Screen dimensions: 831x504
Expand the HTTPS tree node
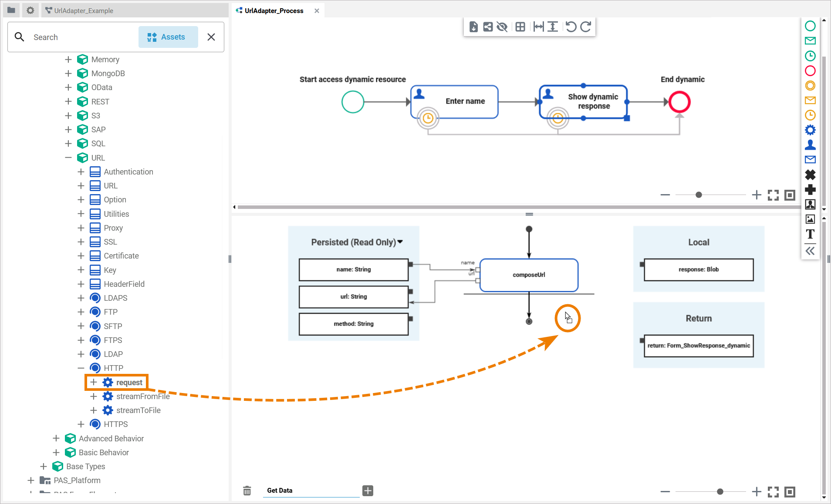pos(81,424)
